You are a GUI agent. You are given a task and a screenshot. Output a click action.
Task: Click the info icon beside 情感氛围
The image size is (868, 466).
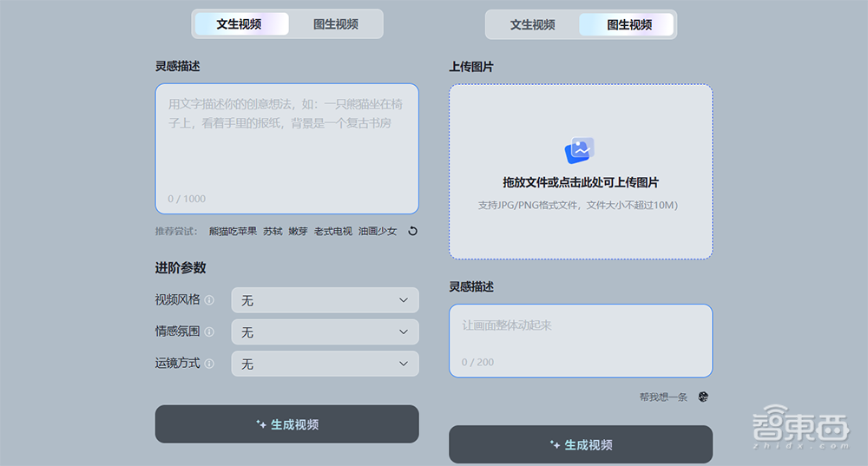[x=209, y=331]
